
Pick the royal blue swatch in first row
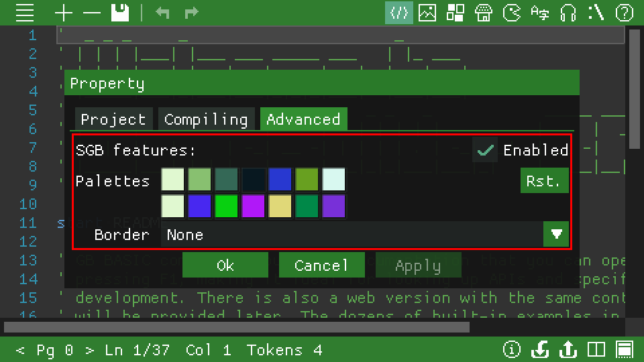click(x=280, y=180)
